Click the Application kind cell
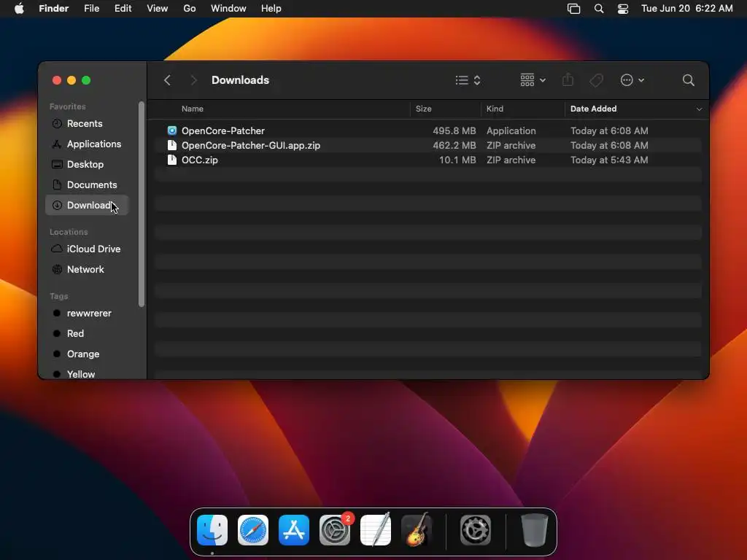The image size is (747, 560). click(511, 131)
